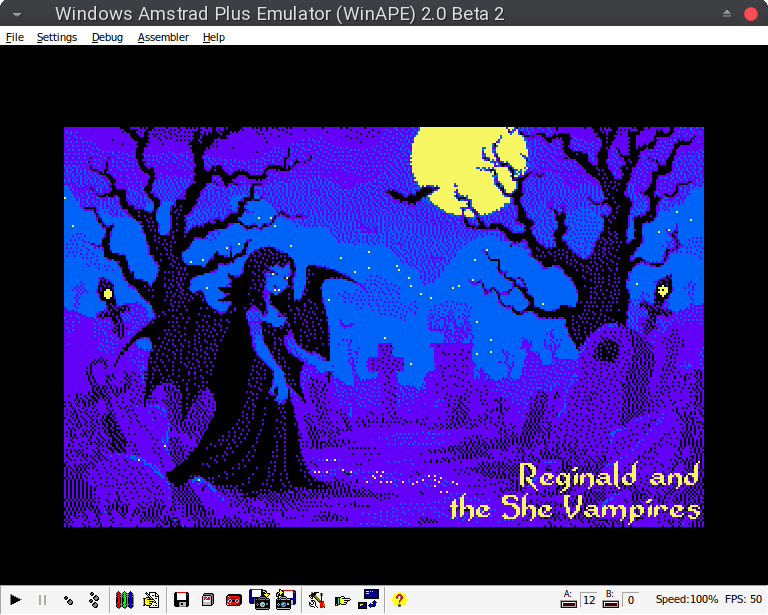Click the title bar keep-above arrow button
Screen dimensions: 768x615
727,14
